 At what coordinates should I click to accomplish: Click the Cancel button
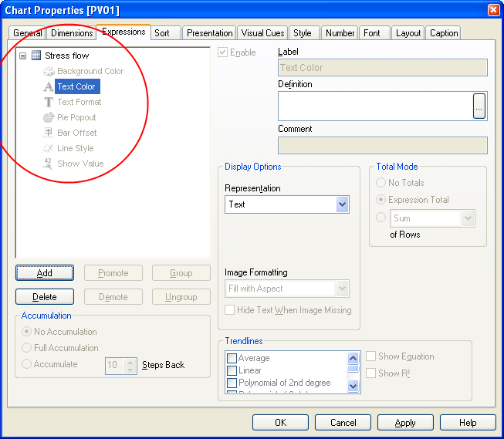(343, 422)
